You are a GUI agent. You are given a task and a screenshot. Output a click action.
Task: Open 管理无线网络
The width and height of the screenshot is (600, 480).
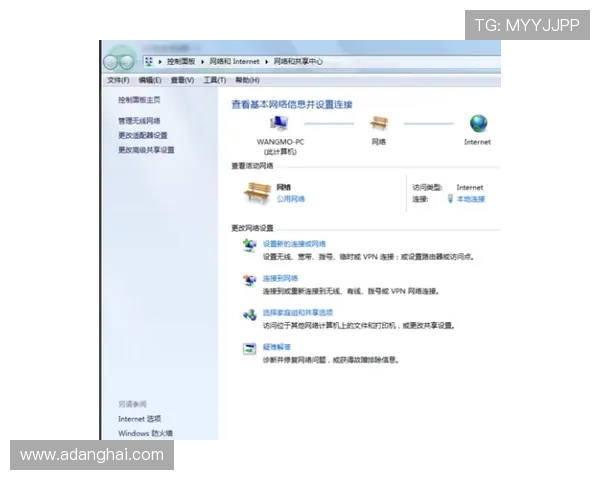(139, 121)
